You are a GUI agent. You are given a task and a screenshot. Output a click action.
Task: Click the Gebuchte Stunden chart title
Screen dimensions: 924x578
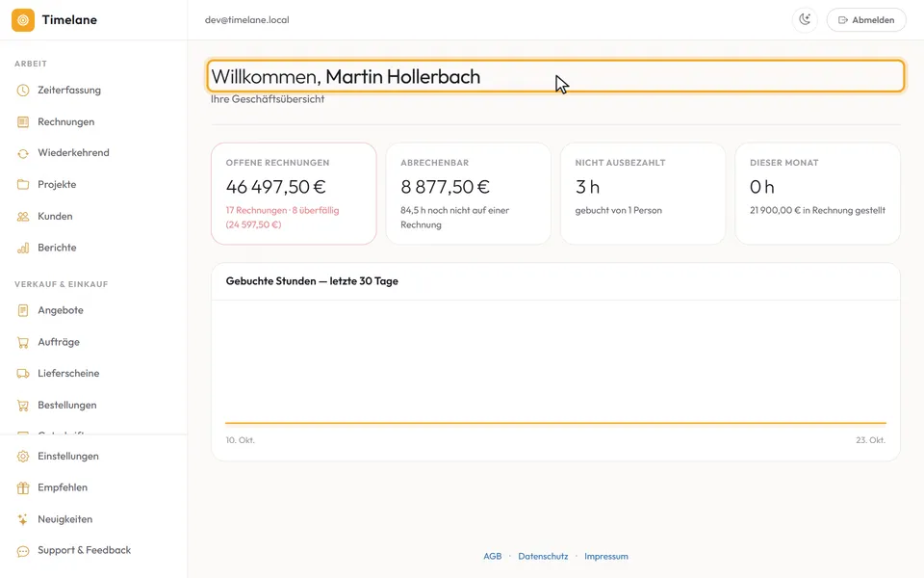(312, 281)
